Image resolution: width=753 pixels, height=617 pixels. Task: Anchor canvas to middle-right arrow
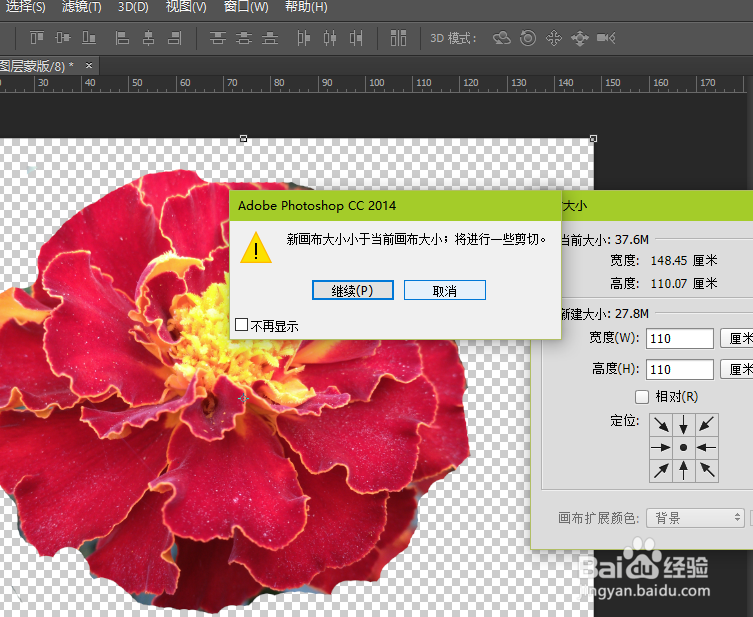706,448
